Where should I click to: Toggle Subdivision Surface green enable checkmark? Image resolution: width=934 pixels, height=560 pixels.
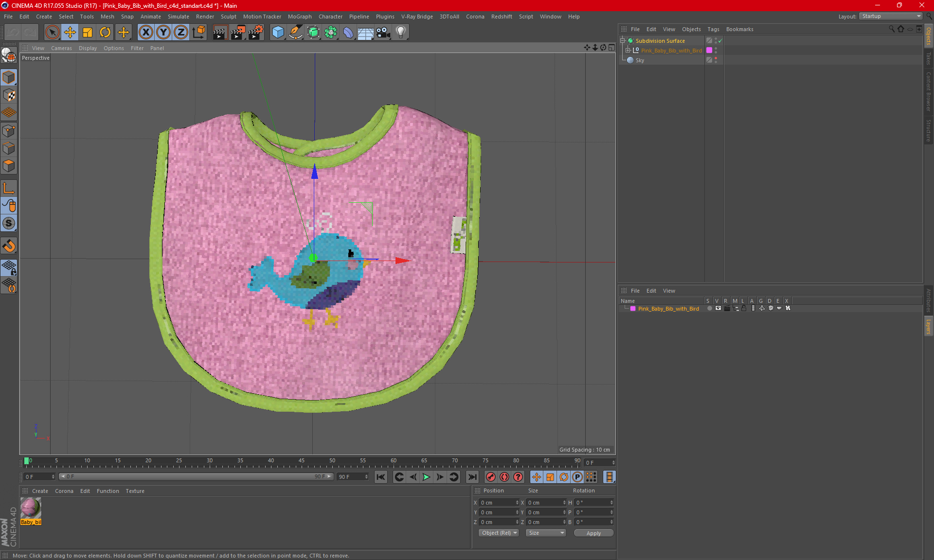[x=720, y=41]
